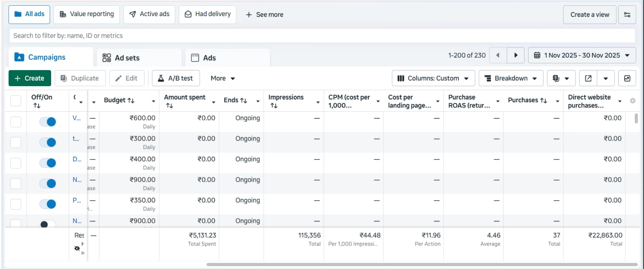Open the charts panel icon button
The image size is (644, 269).
click(627, 78)
